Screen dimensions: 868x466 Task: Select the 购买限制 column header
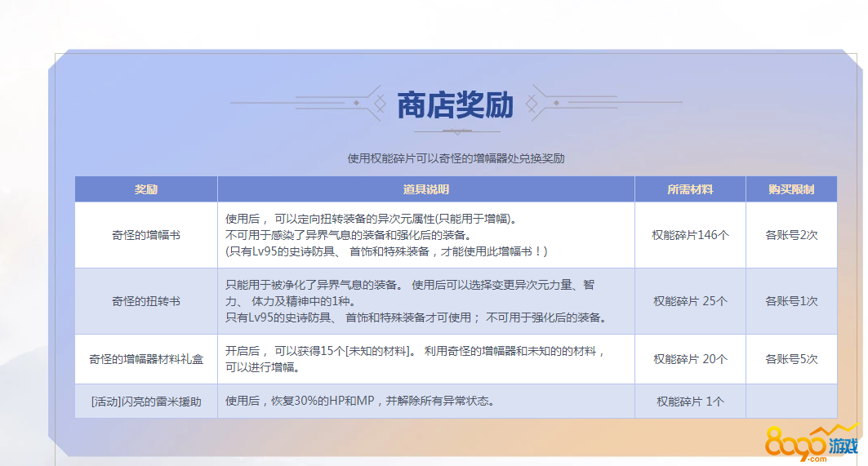(791, 189)
